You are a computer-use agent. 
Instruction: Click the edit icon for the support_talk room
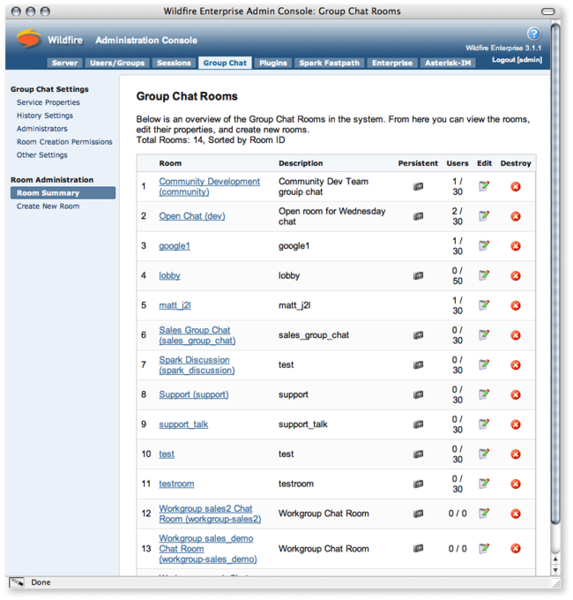[484, 424]
